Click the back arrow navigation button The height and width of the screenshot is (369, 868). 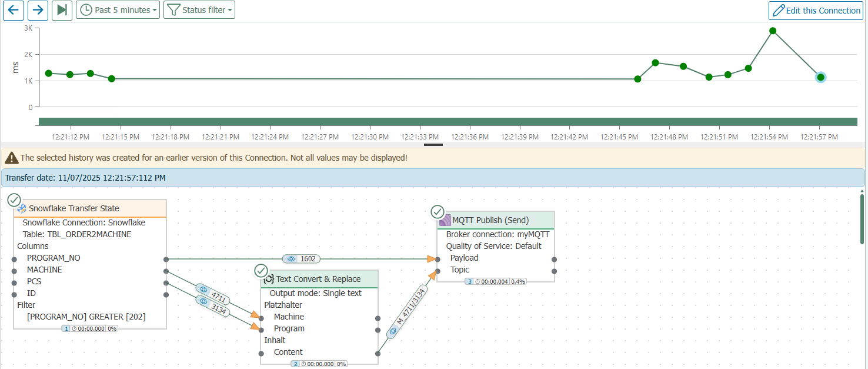click(x=14, y=10)
